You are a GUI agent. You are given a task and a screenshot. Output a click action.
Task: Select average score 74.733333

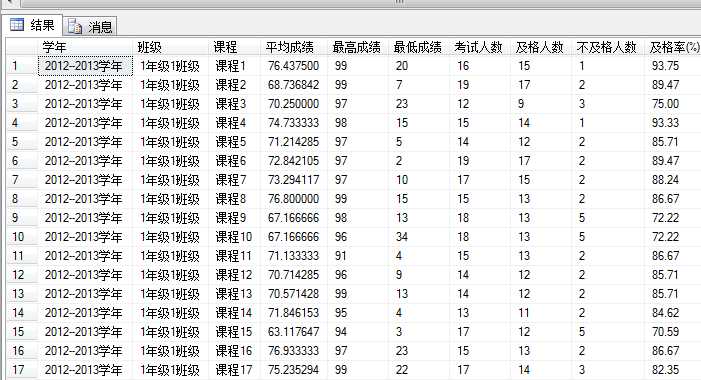294,123
